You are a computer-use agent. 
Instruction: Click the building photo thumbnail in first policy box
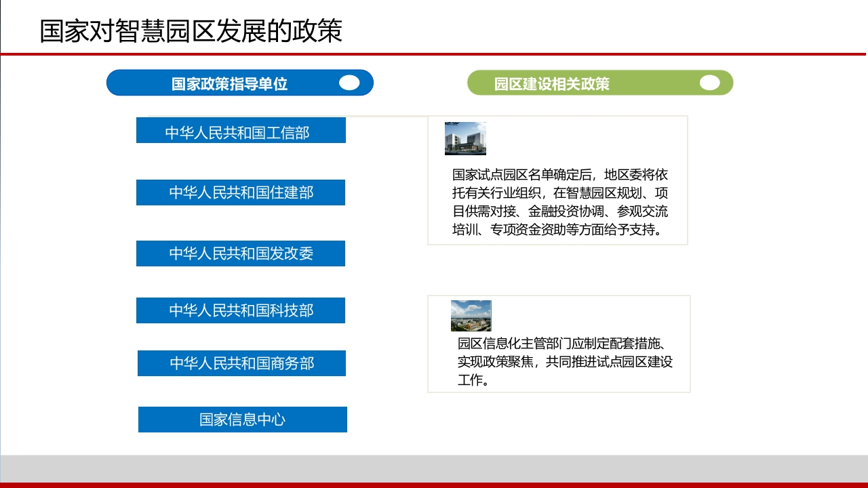[x=465, y=138]
